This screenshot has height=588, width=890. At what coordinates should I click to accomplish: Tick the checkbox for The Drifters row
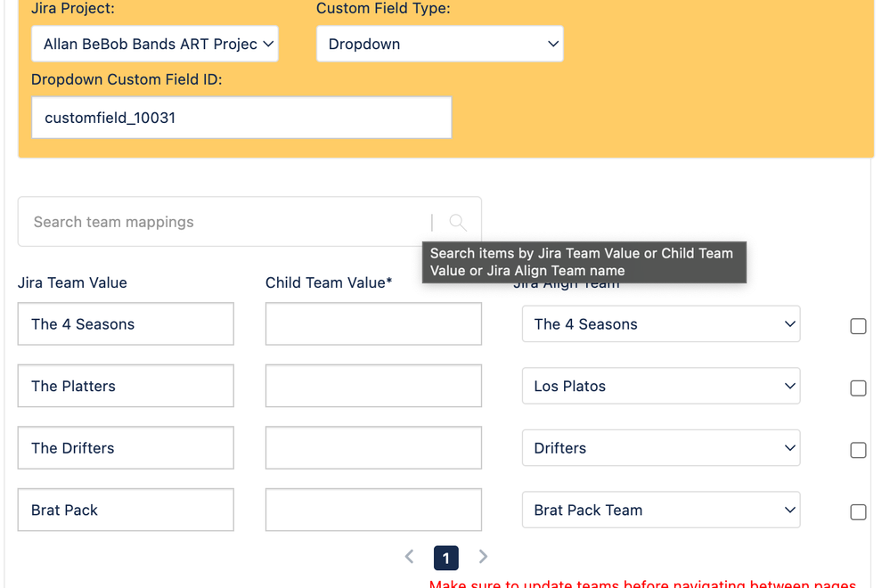click(x=858, y=450)
